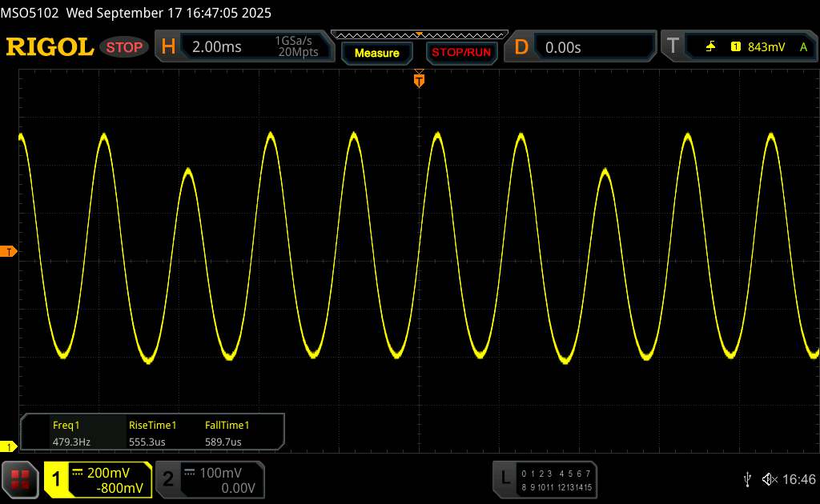Open the Measure menu
The width and height of the screenshot is (820, 504).
pyautogui.click(x=376, y=53)
